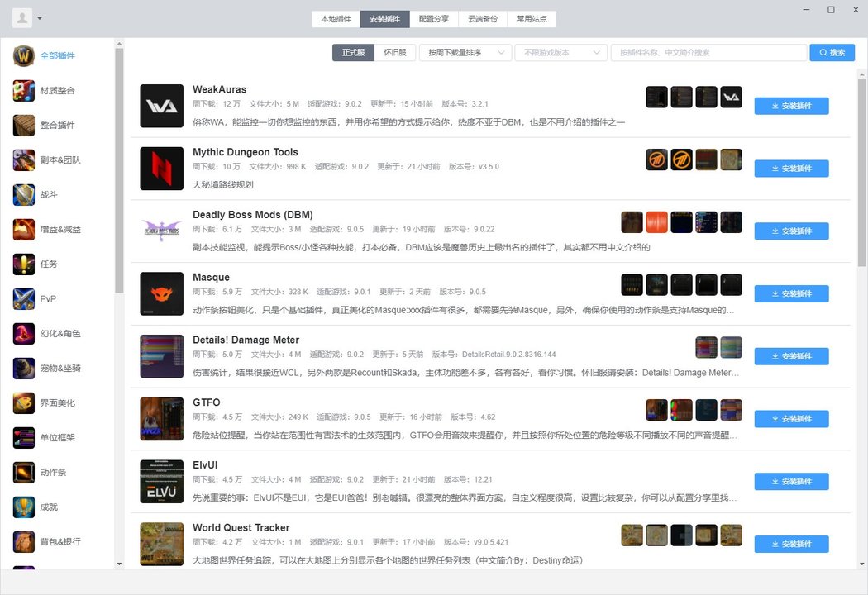Open the 按周下载量排序 sorting dropdown
Screen dimensions: 868x595
tap(465, 52)
